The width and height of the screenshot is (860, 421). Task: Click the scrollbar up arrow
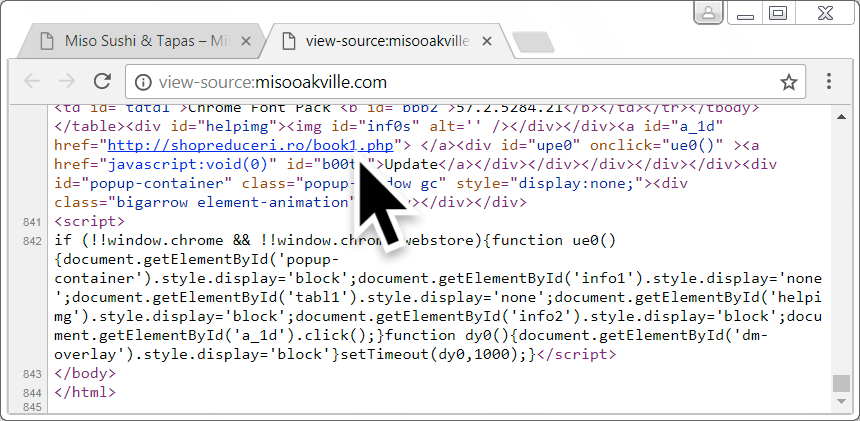click(x=841, y=116)
